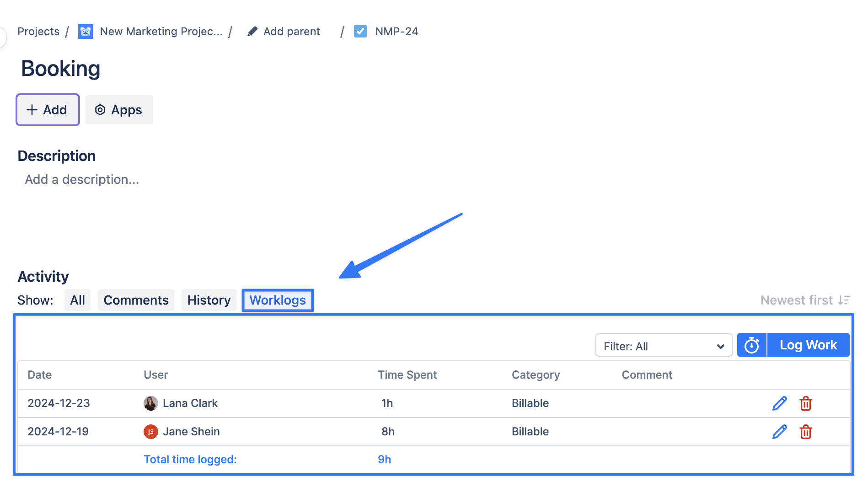The image size is (868, 493).
Task: Edit Lana Clark's worklog with pencil icon
Action: 779,403
